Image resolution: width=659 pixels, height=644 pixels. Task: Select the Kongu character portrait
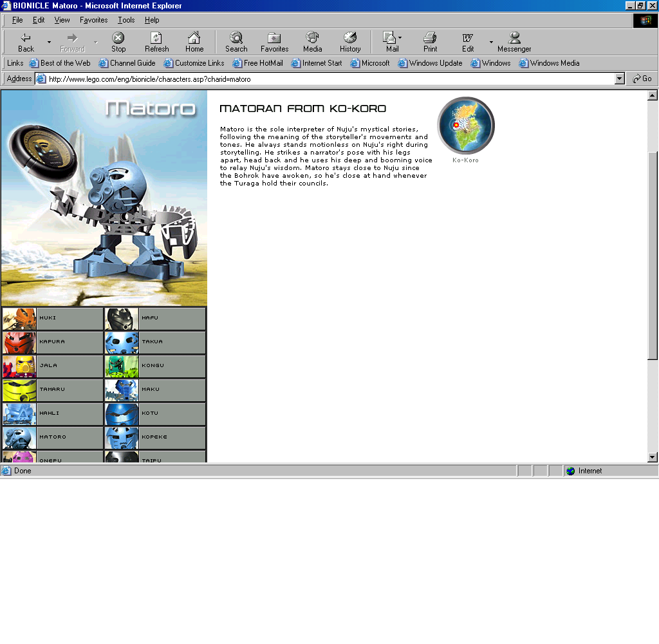pos(122,366)
